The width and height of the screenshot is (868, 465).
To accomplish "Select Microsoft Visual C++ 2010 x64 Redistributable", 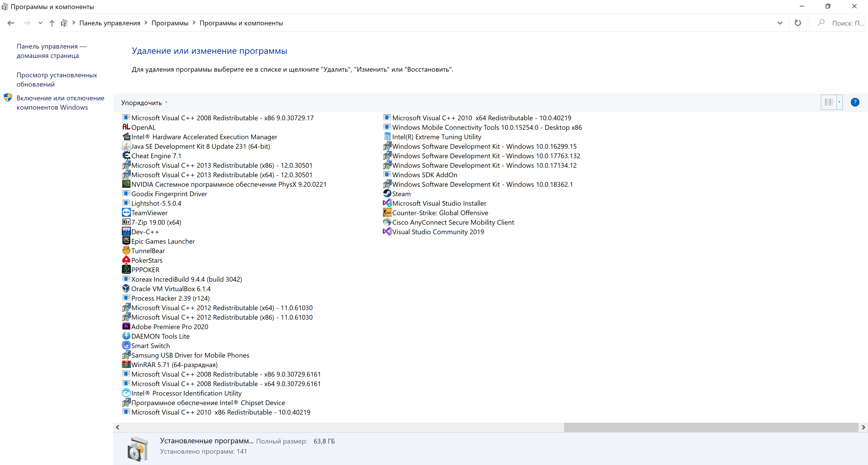I will pyautogui.click(x=477, y=118).
